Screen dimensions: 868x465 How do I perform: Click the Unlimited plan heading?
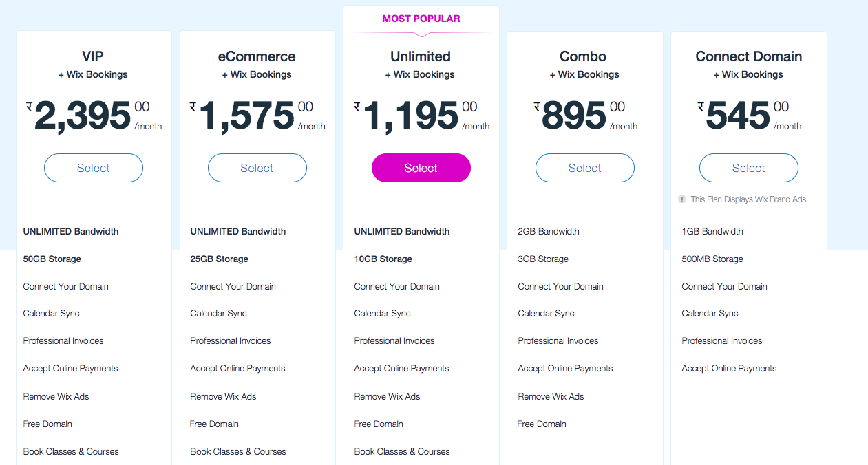click(421, 56)
